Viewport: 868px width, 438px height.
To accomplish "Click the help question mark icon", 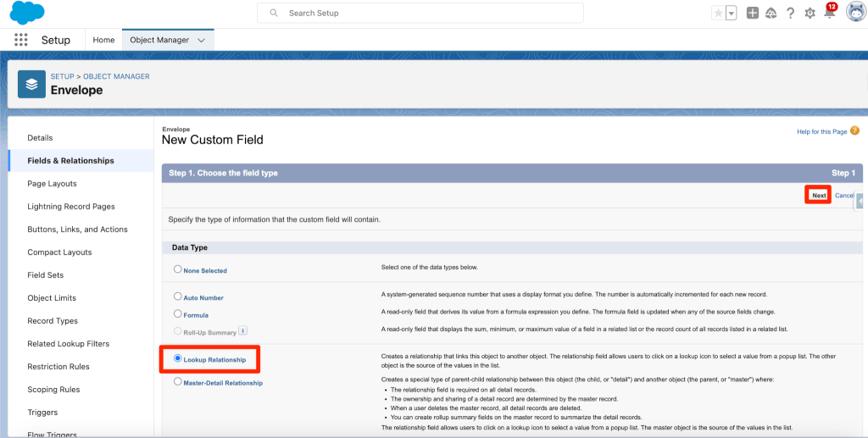I will point(790,13).
